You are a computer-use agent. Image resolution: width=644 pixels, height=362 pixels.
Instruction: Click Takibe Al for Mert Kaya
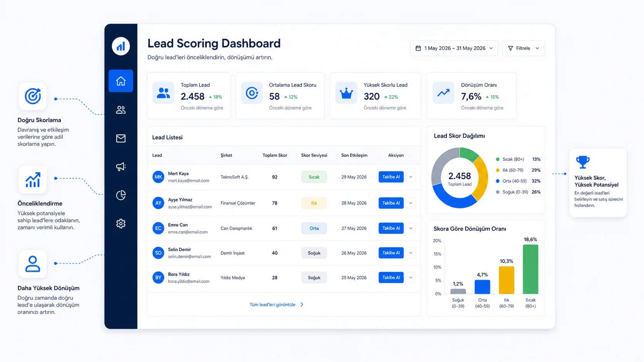pos(391,177)
